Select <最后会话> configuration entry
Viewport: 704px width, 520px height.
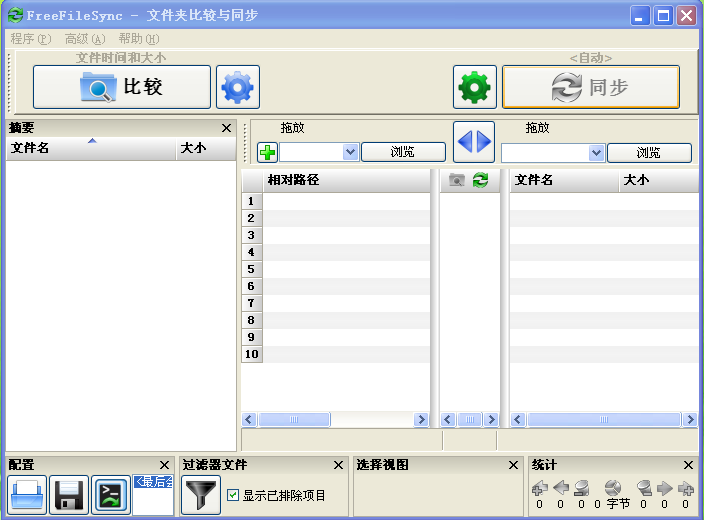153,482
